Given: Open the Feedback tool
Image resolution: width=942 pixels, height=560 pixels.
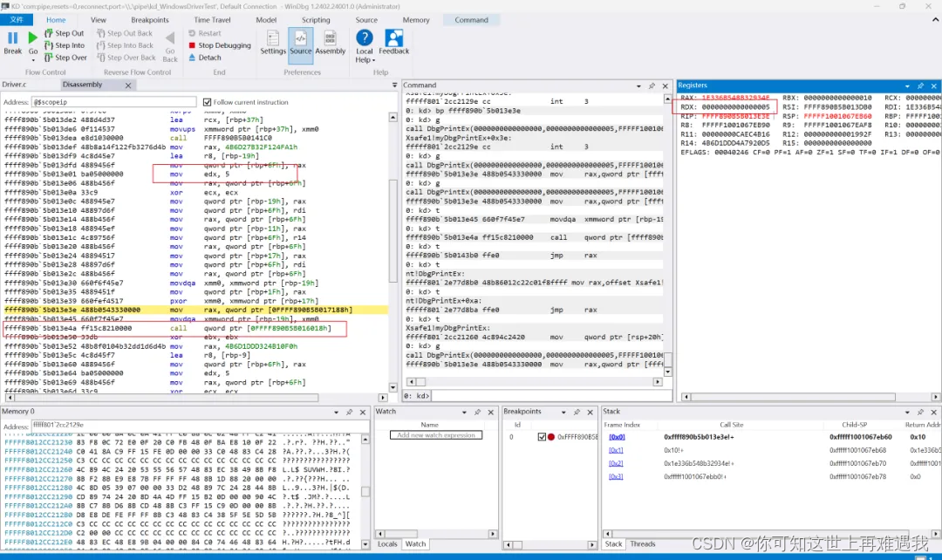Looking at the screenshot, I should 393,43.
